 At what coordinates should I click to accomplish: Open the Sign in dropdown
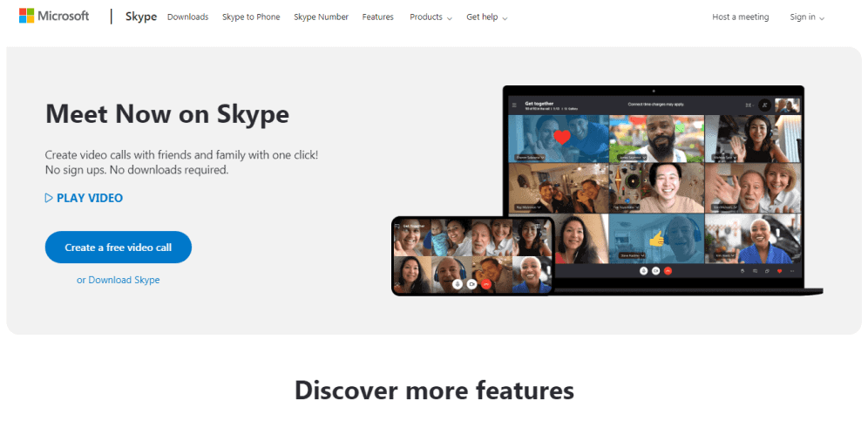point(807,17)
